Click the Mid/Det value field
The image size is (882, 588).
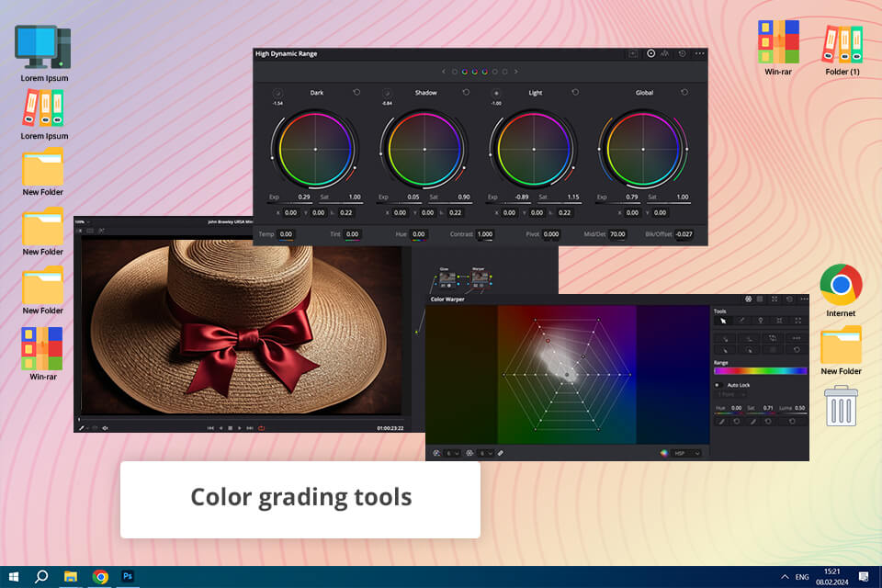[x=617, y=234]
